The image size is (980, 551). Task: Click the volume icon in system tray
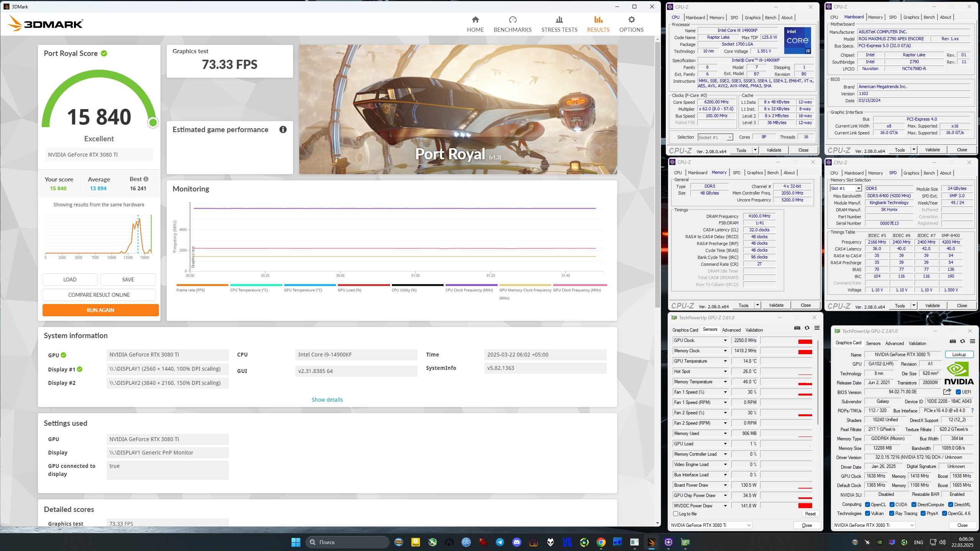pyautogui.click(x=942, y=542)
